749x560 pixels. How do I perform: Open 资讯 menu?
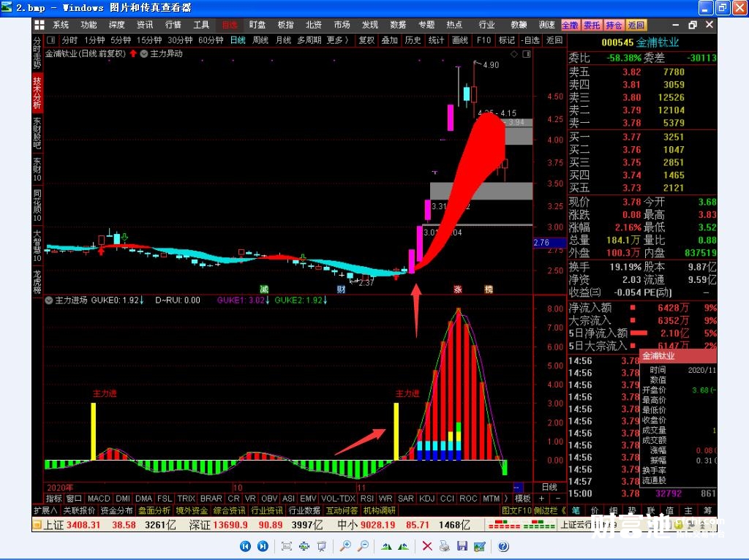[145, 25]
